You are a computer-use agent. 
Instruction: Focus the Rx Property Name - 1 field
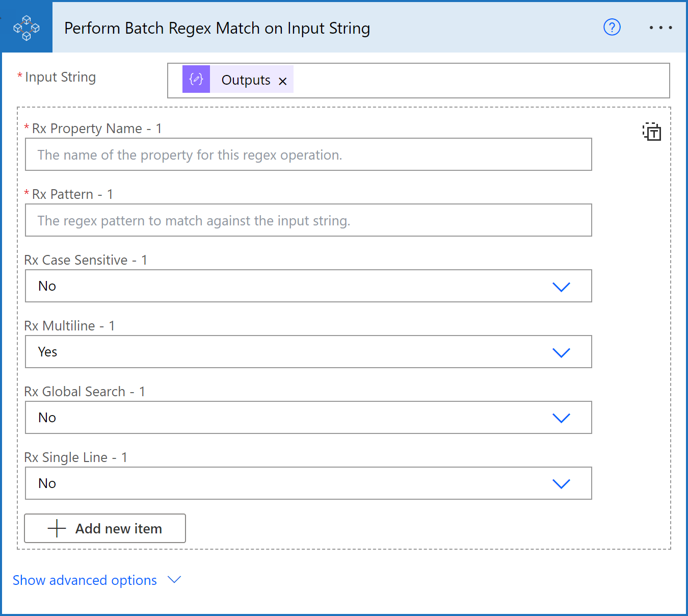(308, 155)
